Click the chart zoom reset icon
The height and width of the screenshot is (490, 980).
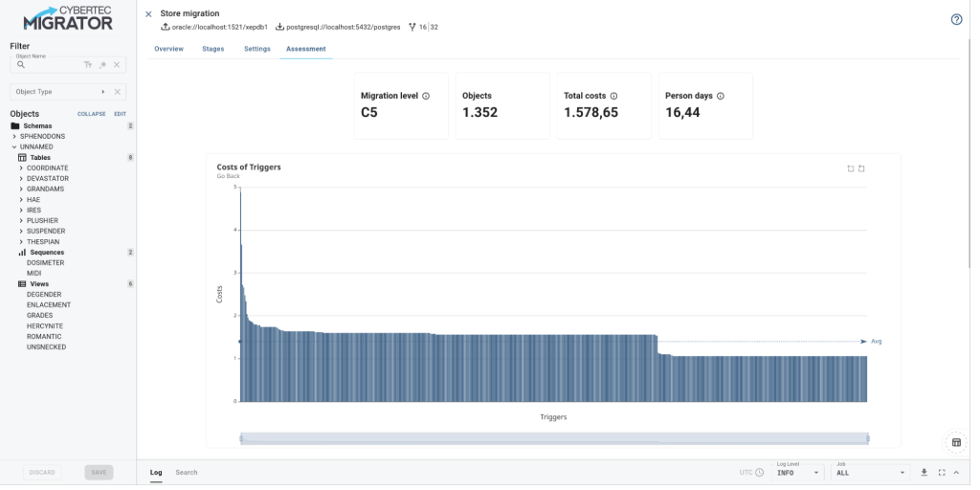[x=861, y=168]
